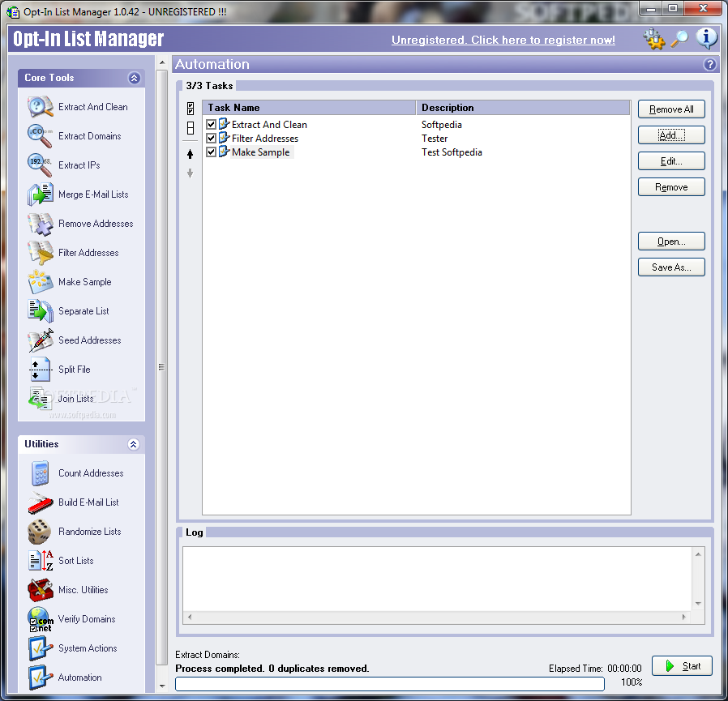Sort tasks by Task Name column

(309, 108)
